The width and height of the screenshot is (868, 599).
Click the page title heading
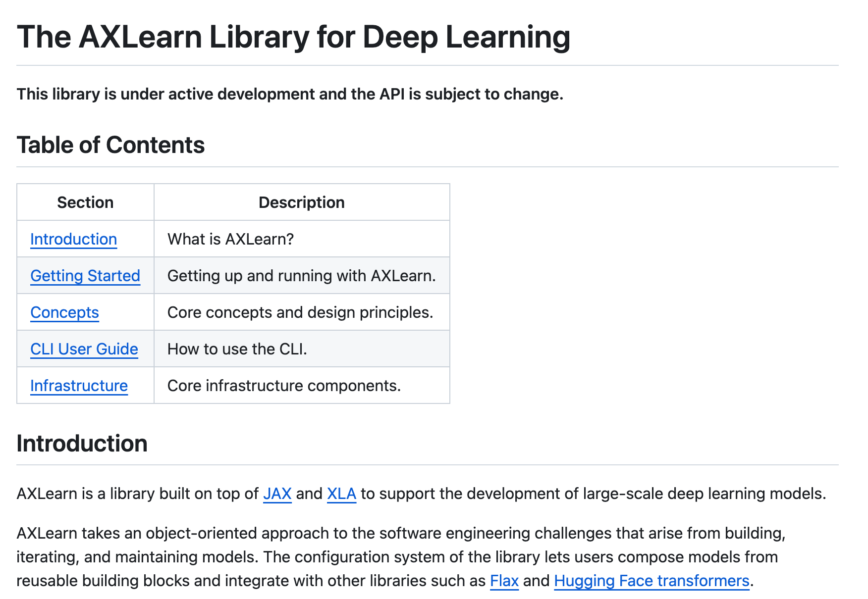[x=294, y=36]
